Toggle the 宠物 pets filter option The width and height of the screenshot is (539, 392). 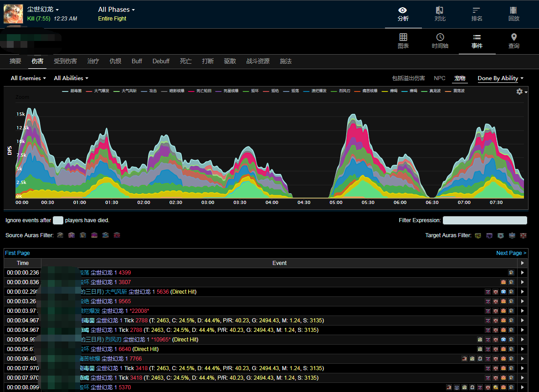pos(460,78)
